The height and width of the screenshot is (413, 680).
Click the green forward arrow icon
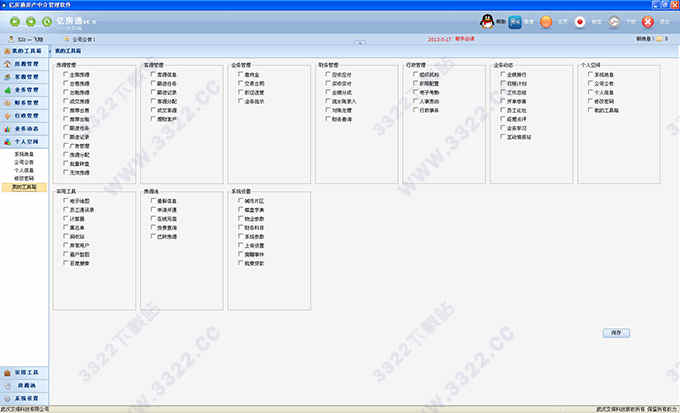coord(31,21)
